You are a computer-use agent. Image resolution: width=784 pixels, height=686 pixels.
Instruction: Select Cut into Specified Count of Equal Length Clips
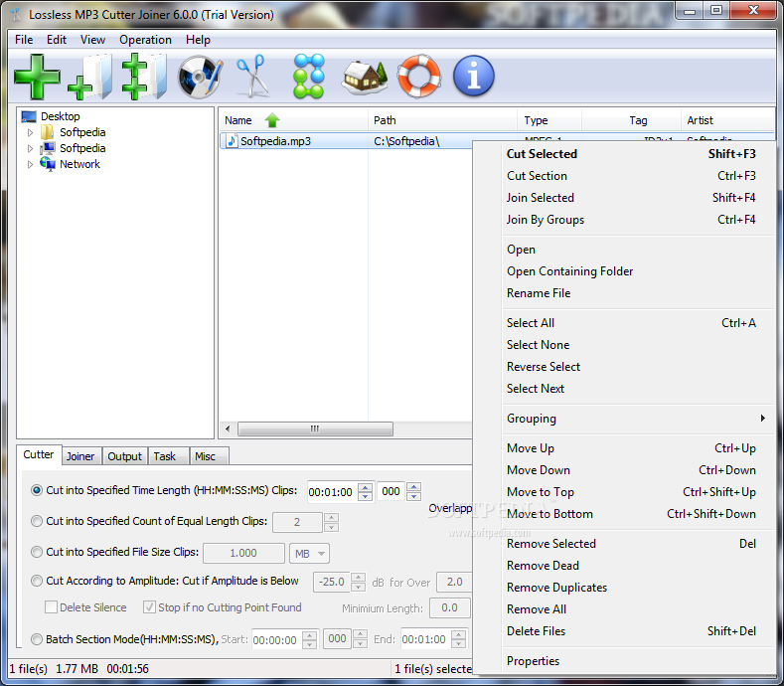pyautogui.click(x=37, y=521)
